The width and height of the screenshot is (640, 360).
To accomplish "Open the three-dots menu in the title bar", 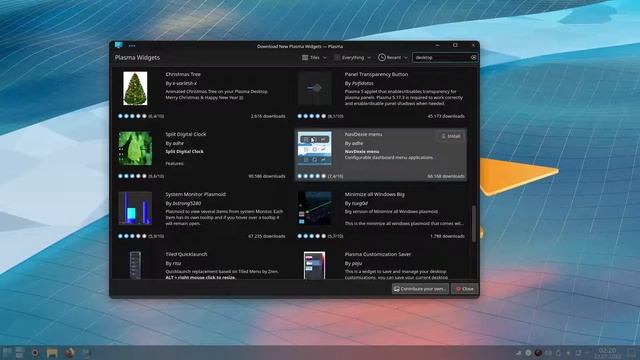I will [132, 46].
